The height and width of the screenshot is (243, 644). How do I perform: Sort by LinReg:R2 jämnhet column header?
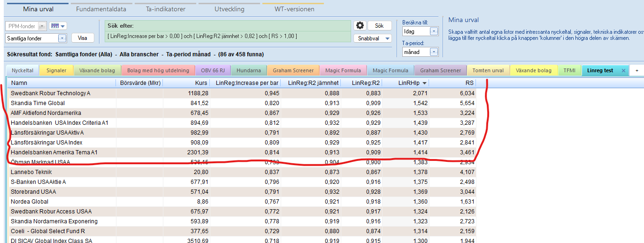click(x=311, y=83)
